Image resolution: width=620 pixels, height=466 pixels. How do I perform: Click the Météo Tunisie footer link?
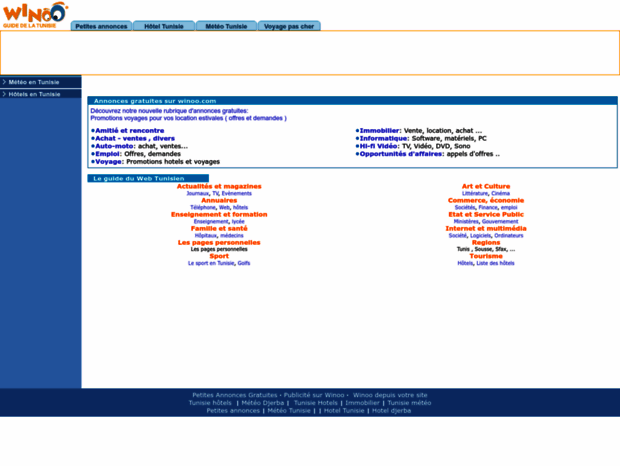tap(289, 411)
